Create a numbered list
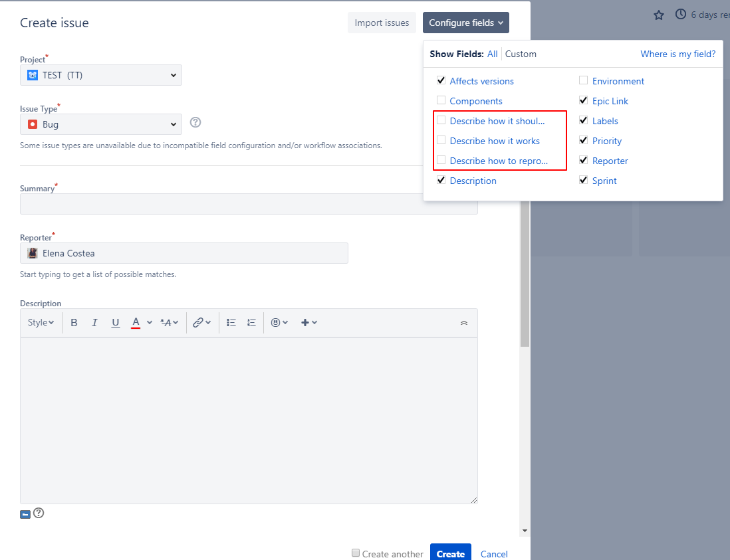 pyautogui.click(x=251, y=322)
